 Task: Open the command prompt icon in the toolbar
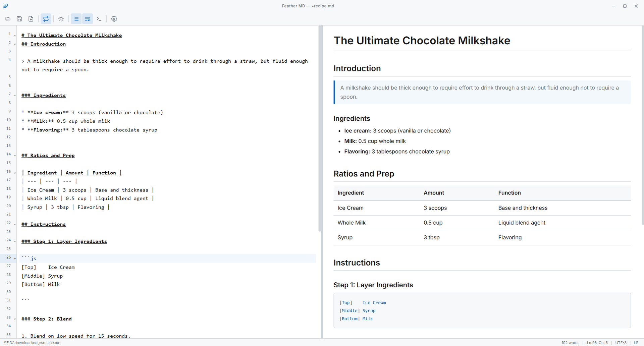coord(99,19)
